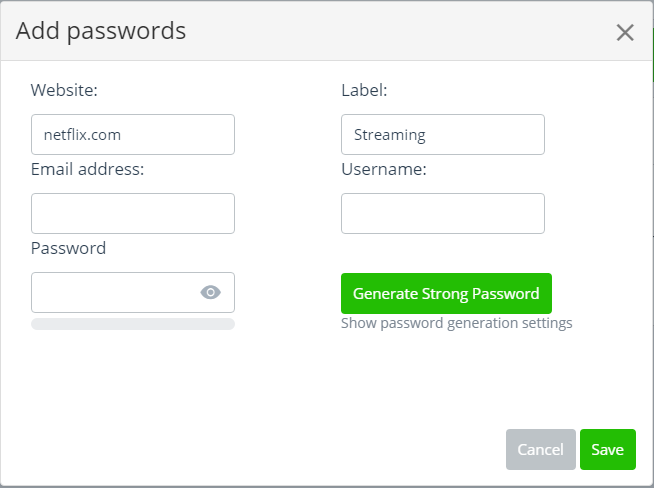Click the Generate Strong Password button

(446, 294)
